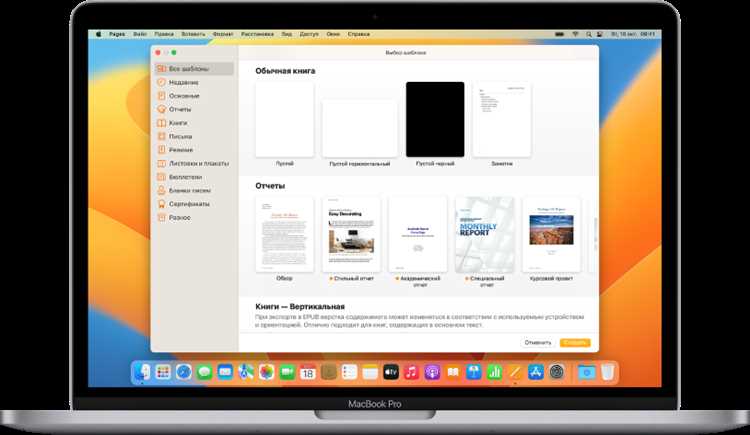Select Все шаблоны in sidebar
The width and height of the screenshot is (750, 435).
point(194,69)
